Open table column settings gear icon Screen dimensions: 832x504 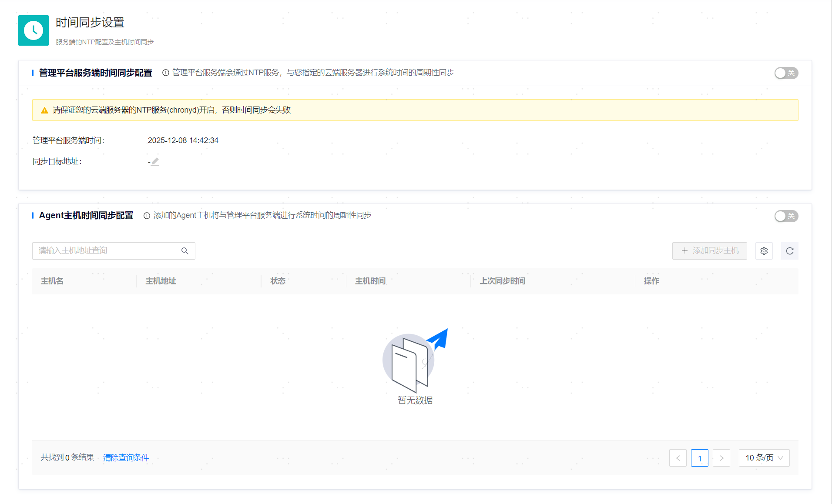pos(764,251)
